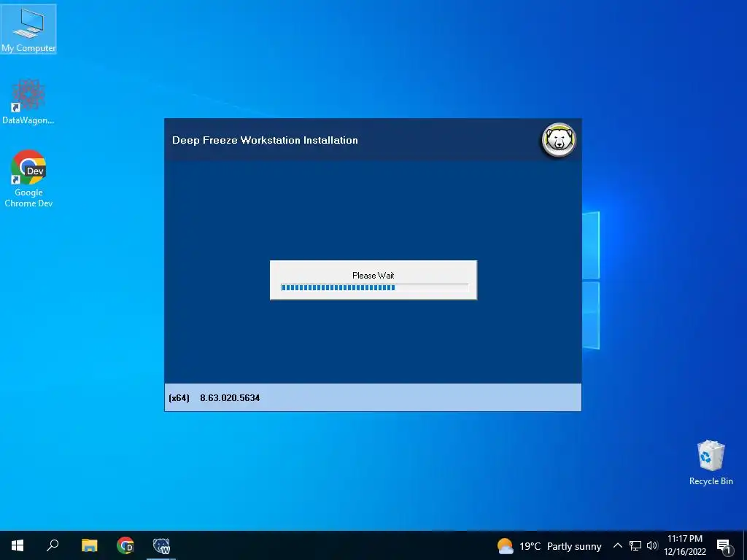Image resolution: width=747 pixels, height=560 pixels.
Task: Open the weather widget showing 19°C
Action: (549, 546)
